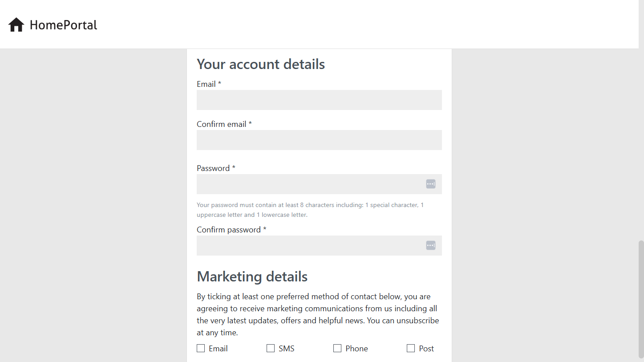The width and height of the screenshot is (644, 362).
Task: Click the HomePortal house logo icon
Action: pos(16,25)
